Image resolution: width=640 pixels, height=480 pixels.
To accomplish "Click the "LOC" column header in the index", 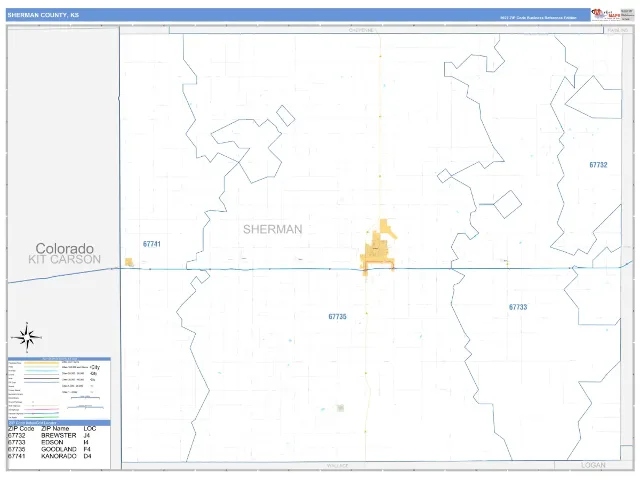I will click(90, 429).
